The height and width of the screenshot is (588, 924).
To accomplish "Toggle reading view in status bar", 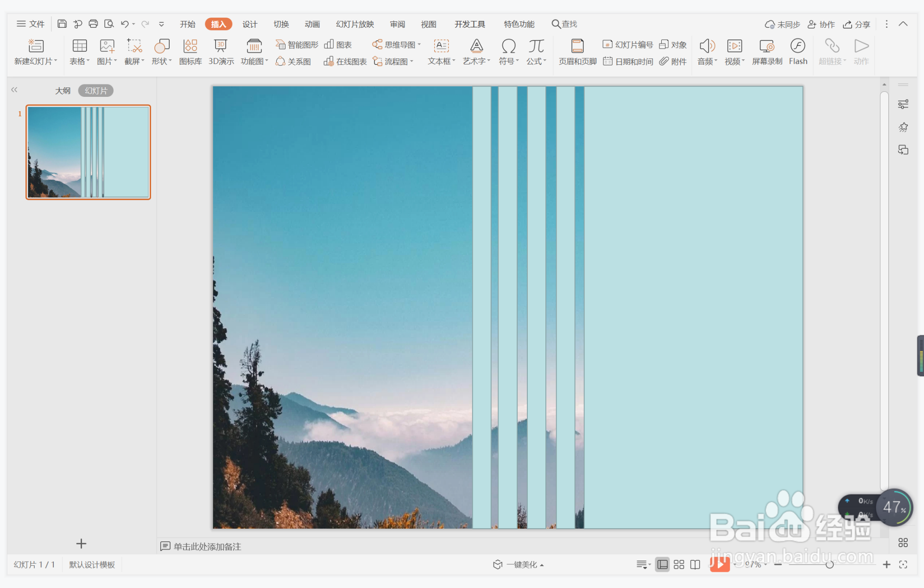I will coord(695,564).
